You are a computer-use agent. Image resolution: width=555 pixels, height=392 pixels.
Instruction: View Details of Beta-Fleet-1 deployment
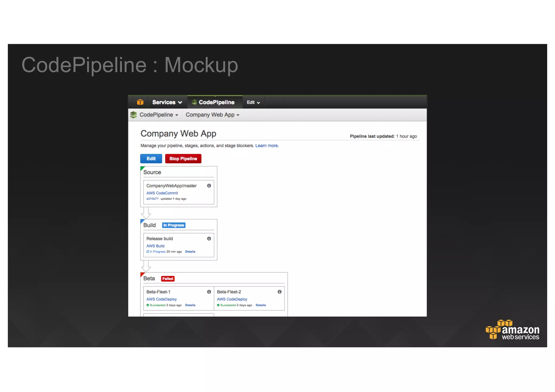[190, 305]
